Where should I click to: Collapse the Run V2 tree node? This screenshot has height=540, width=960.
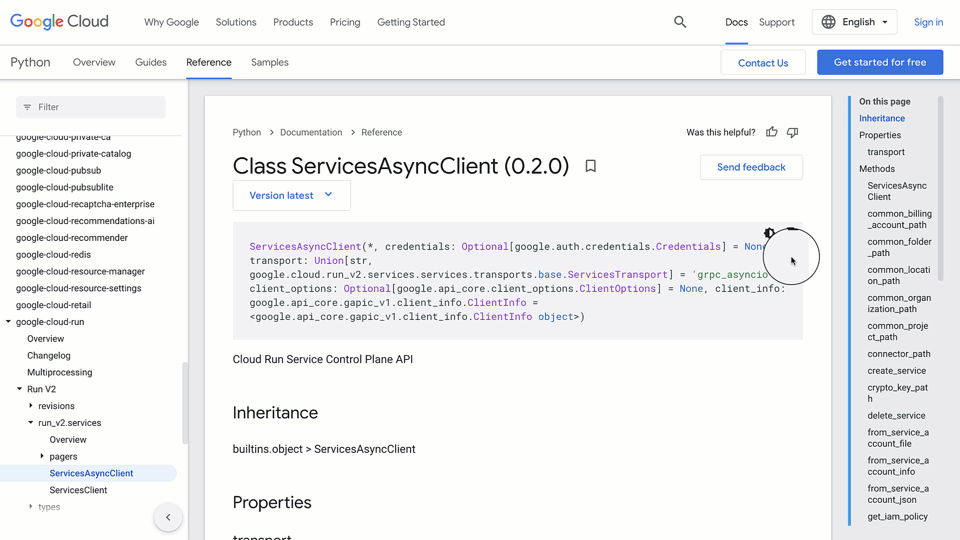[x=19, y=389]
